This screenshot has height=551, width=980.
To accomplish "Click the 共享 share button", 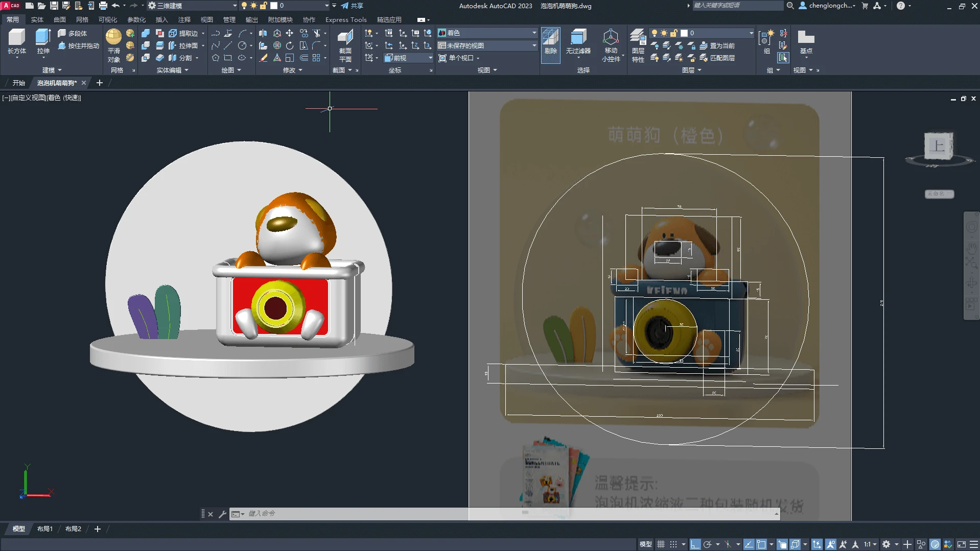I will (352, 6).
